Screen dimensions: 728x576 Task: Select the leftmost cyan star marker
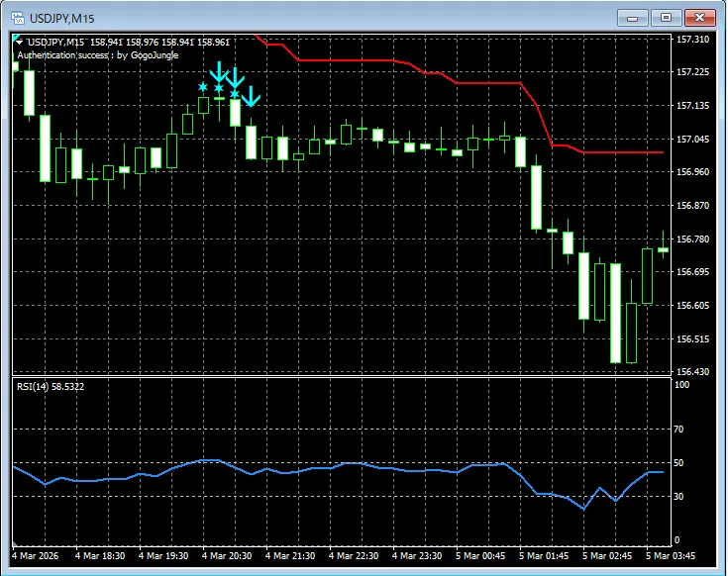(x=203, y=86)
